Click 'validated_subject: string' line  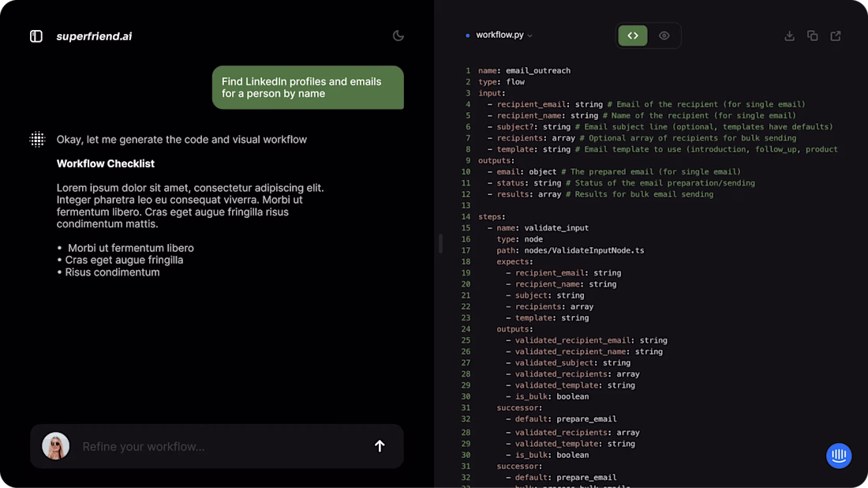point(568,362)
